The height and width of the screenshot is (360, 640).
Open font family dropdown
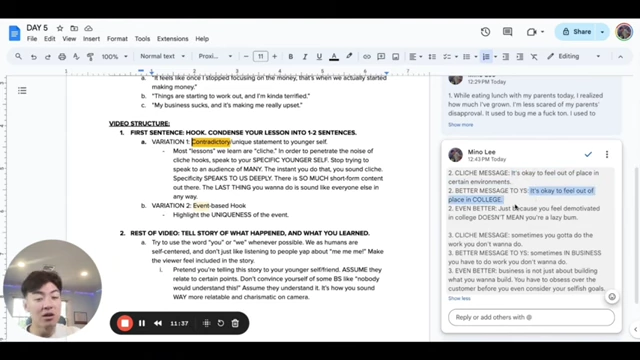pyautogui.click(x=215, y=56)
